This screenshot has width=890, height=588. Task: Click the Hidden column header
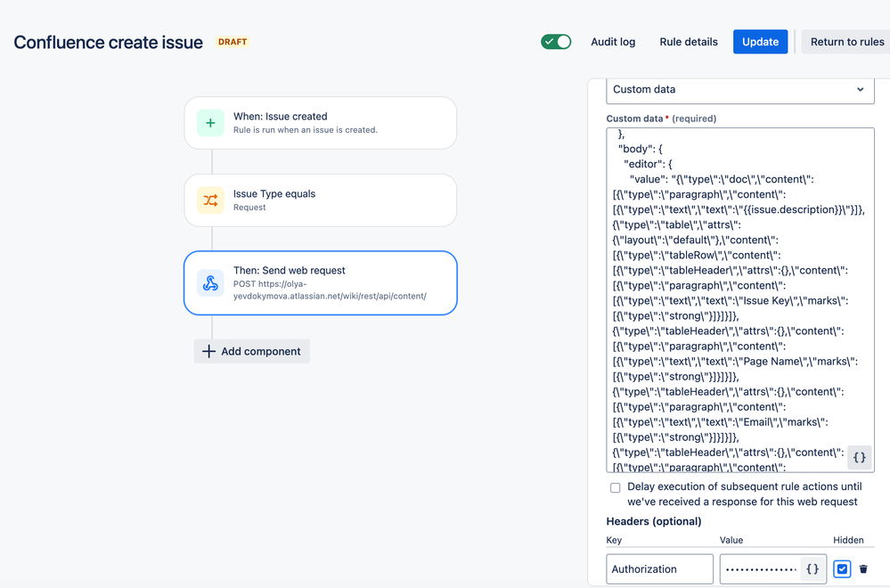tap(848, 540)
